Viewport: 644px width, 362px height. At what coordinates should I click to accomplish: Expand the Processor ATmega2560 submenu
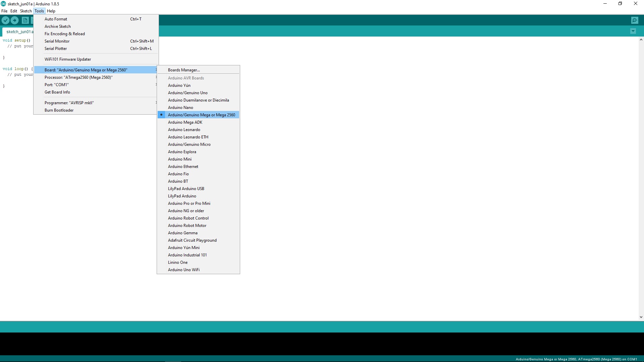pyautogui.click(x=96, y=77)
